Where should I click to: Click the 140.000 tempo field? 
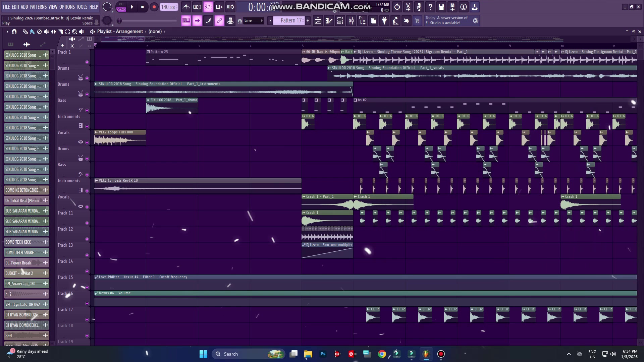click(x=169, y=7)
